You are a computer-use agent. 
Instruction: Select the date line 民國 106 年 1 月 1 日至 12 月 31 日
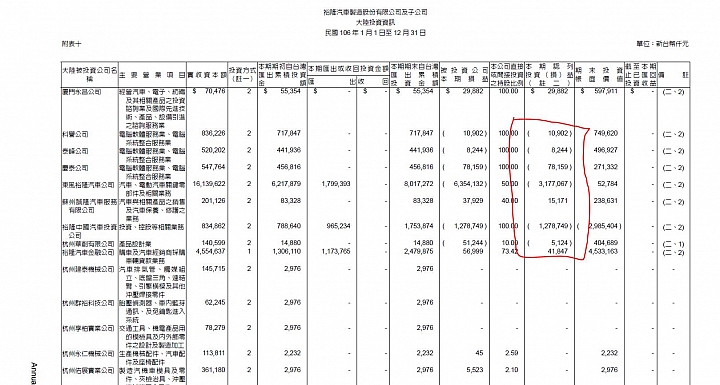click(375, 33)
